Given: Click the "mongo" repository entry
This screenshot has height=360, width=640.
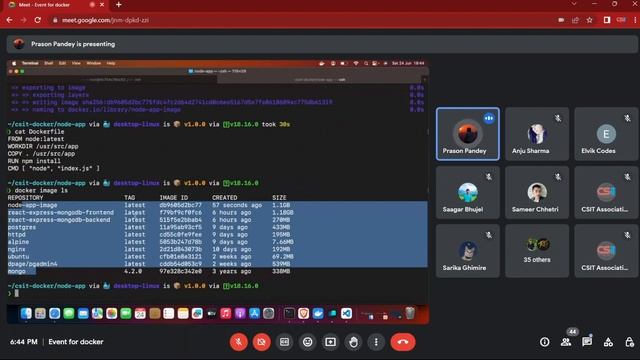Looking at the screenshot, I should tap(17, 271).
